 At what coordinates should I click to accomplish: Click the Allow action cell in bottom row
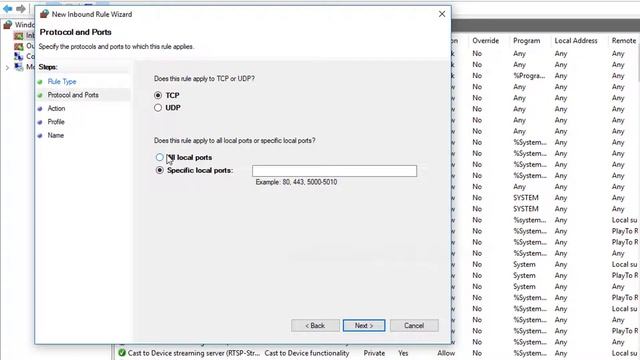tap(446, 353)
